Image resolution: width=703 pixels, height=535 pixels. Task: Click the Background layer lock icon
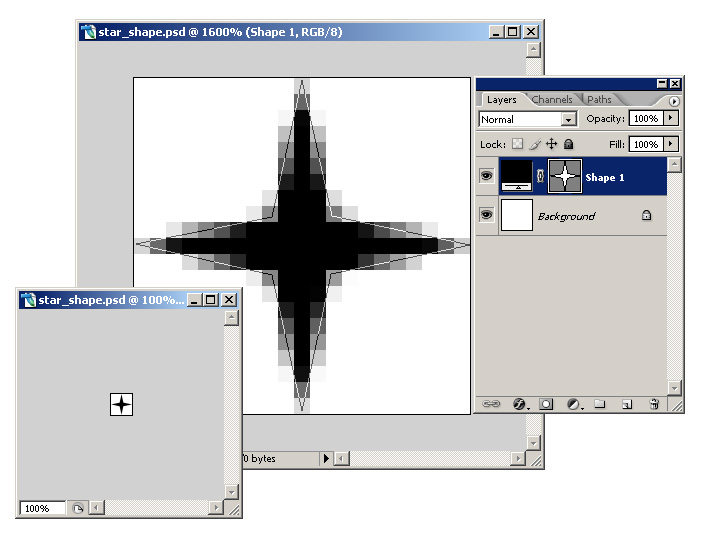pos(646,215)
